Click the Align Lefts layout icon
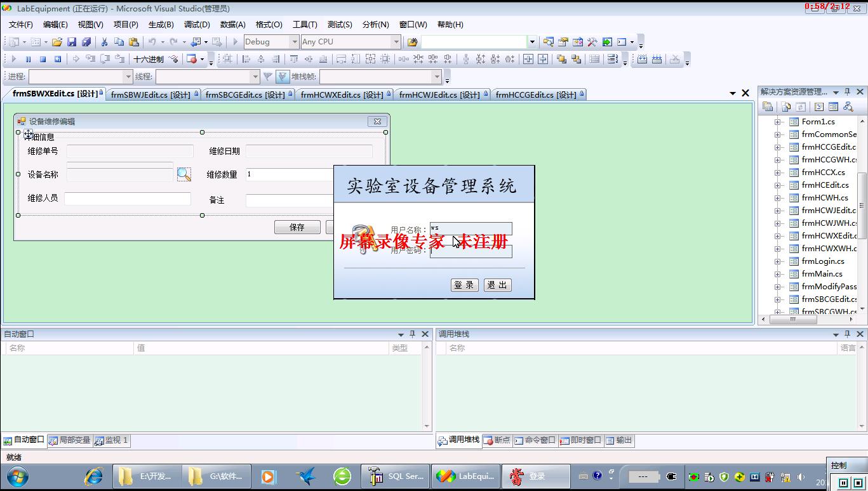 coord(246,59)
